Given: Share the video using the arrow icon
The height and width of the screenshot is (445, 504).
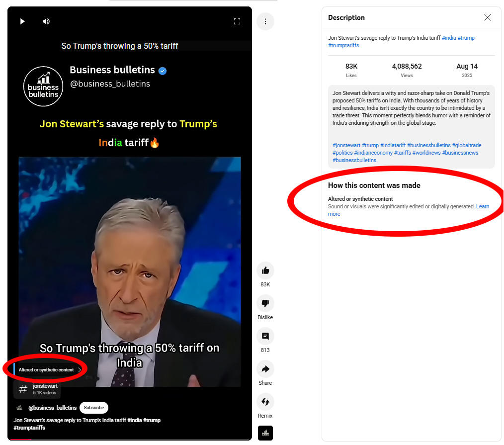Looking at the screenshot, I should coord(265,369).
